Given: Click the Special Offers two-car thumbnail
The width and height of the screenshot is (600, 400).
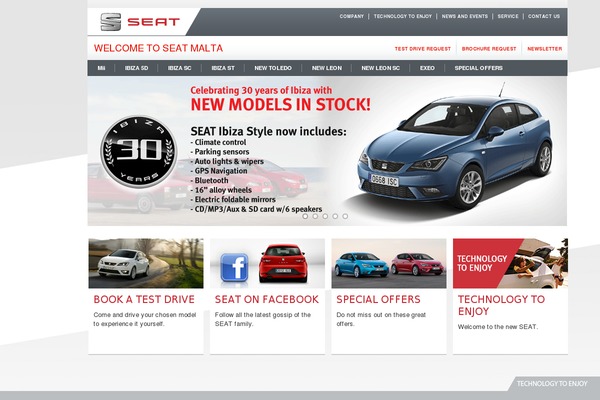Looking at the screenshot, I should pyautogui.click(x=389, y=263).
